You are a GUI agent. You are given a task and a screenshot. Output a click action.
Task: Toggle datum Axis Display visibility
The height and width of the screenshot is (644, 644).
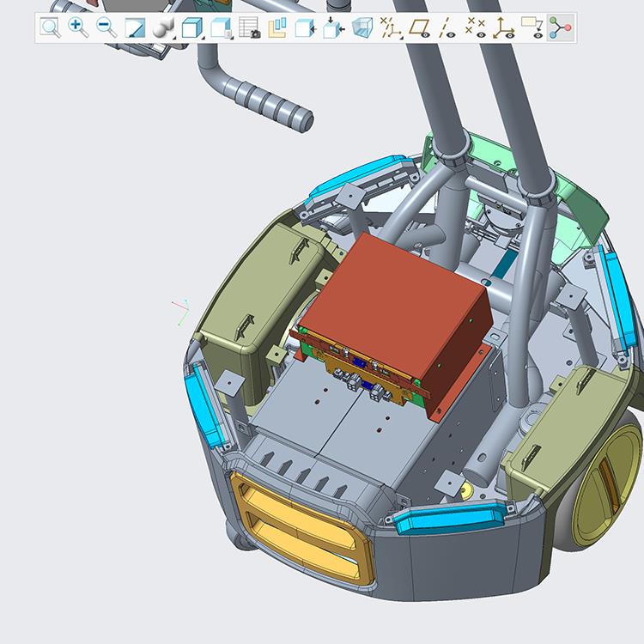(x=447, y=28)
